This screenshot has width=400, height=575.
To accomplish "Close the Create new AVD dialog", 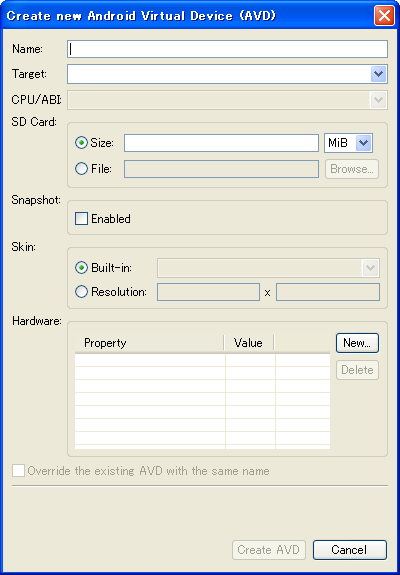I will [x=384, y=16].
